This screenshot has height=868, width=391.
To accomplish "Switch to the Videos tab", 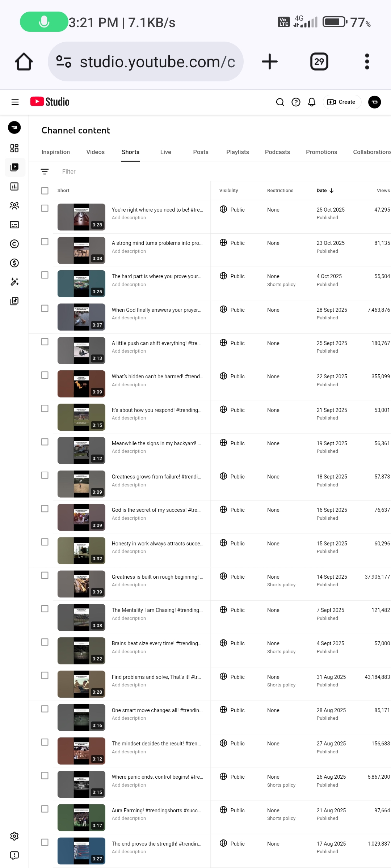I will pos(95,152).
